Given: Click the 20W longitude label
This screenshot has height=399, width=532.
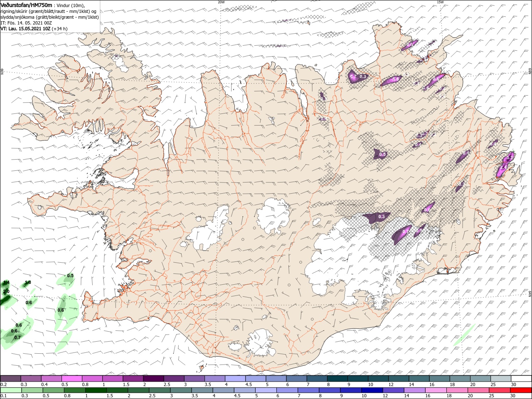Looking at the screenshot, I should click(221, 2).
